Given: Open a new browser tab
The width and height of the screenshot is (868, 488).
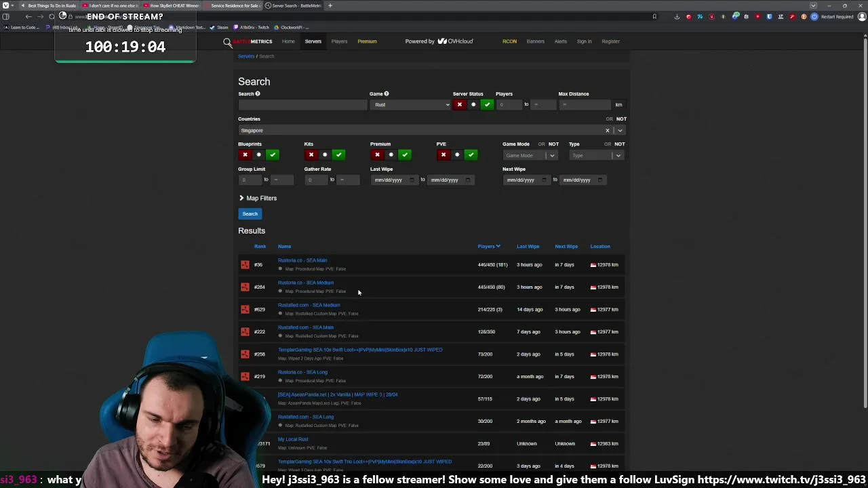Looking at the screenshot, I should 330,5.
